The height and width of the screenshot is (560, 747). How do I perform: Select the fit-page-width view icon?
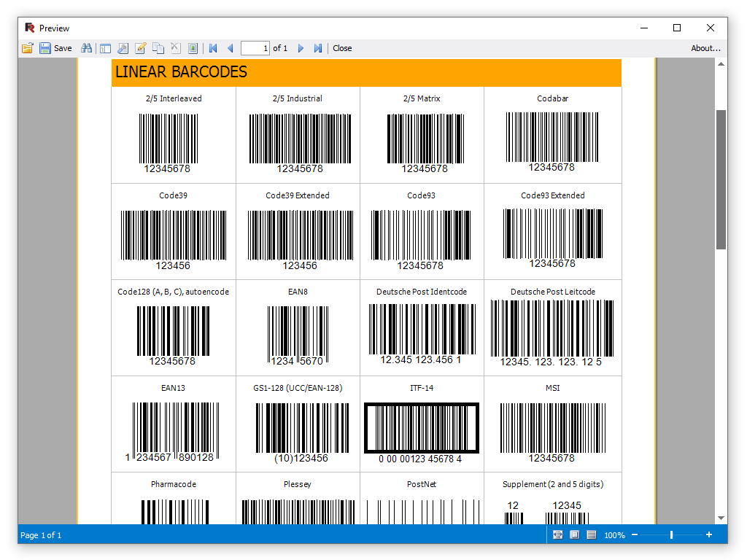click(x=557, y=534)
